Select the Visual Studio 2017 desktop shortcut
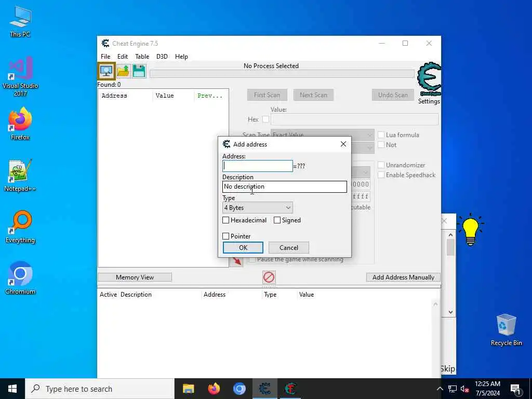 point(20,77)
